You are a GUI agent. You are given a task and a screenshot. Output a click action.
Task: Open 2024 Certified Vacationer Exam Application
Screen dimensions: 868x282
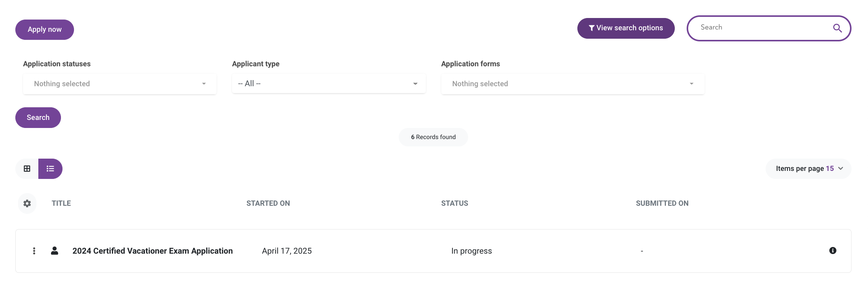(x=153, y=251)
